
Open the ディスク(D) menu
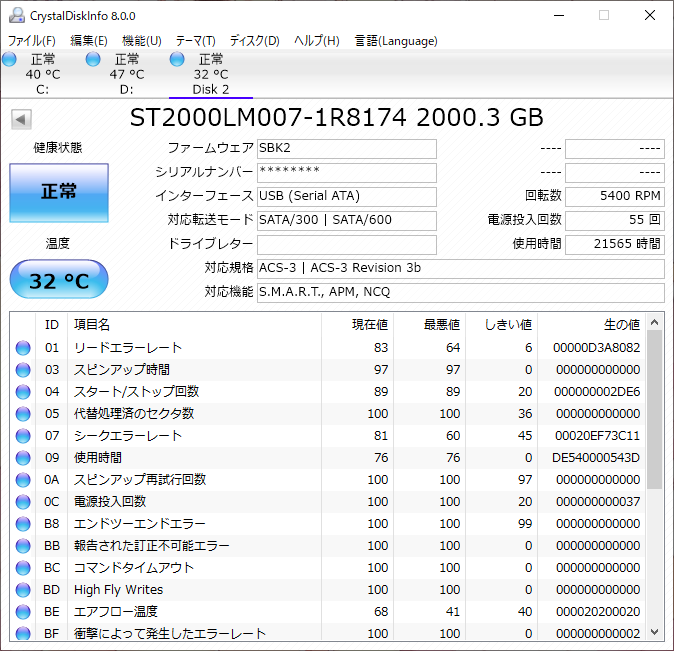254,41
